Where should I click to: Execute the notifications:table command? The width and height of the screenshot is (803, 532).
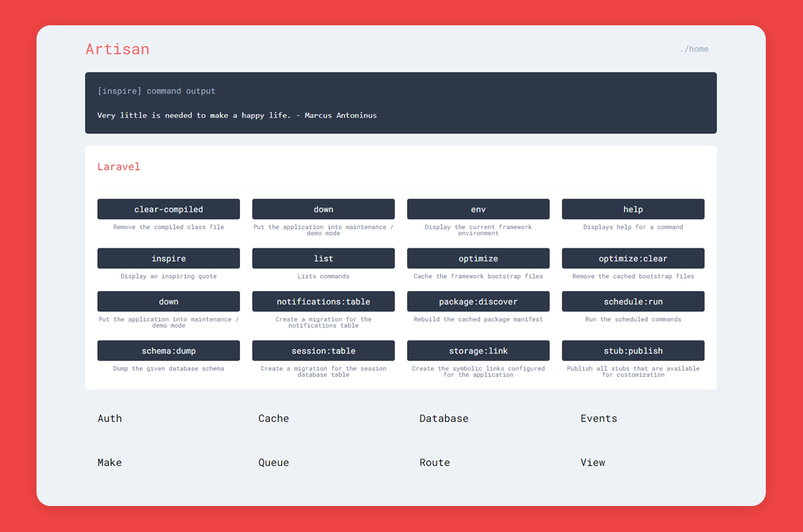click(323, 301)
